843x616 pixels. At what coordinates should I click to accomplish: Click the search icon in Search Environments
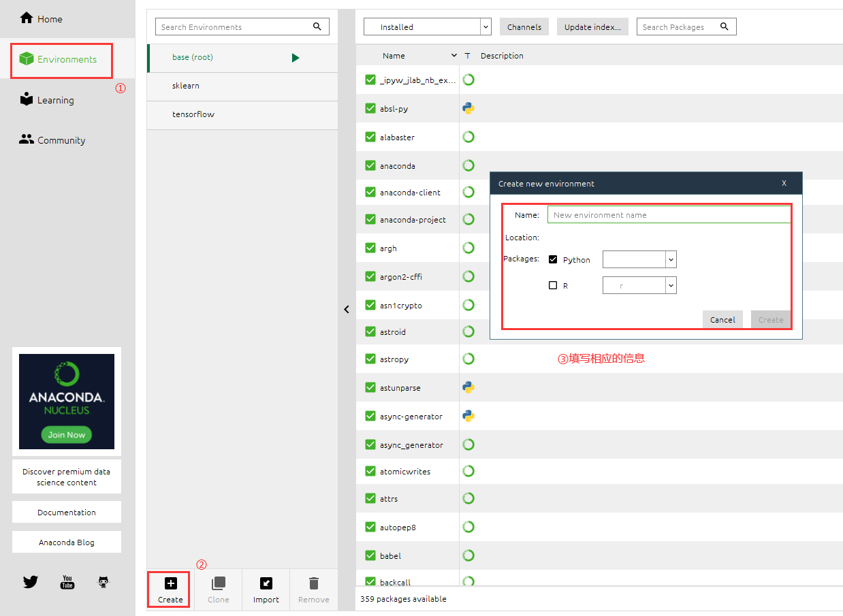point(317,27)
